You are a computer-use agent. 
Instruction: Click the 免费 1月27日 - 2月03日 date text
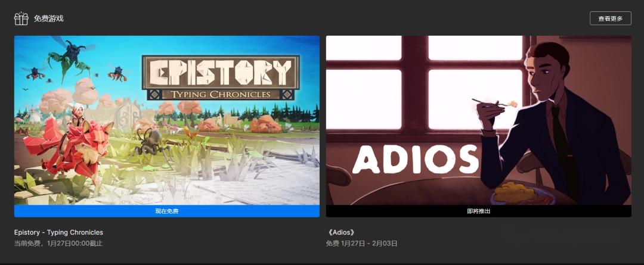[361, 243]
